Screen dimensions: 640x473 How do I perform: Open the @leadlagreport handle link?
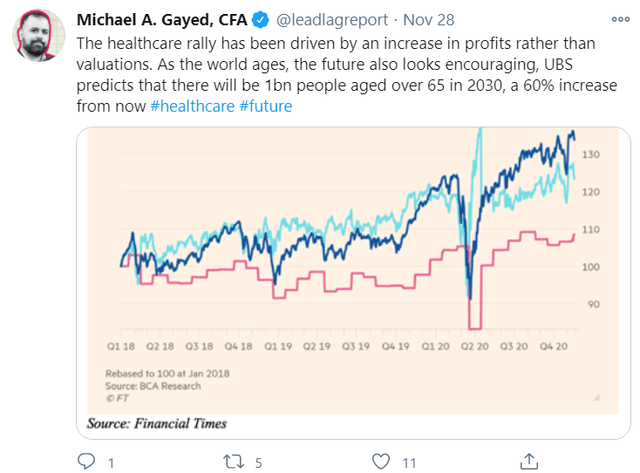(332, 20)
